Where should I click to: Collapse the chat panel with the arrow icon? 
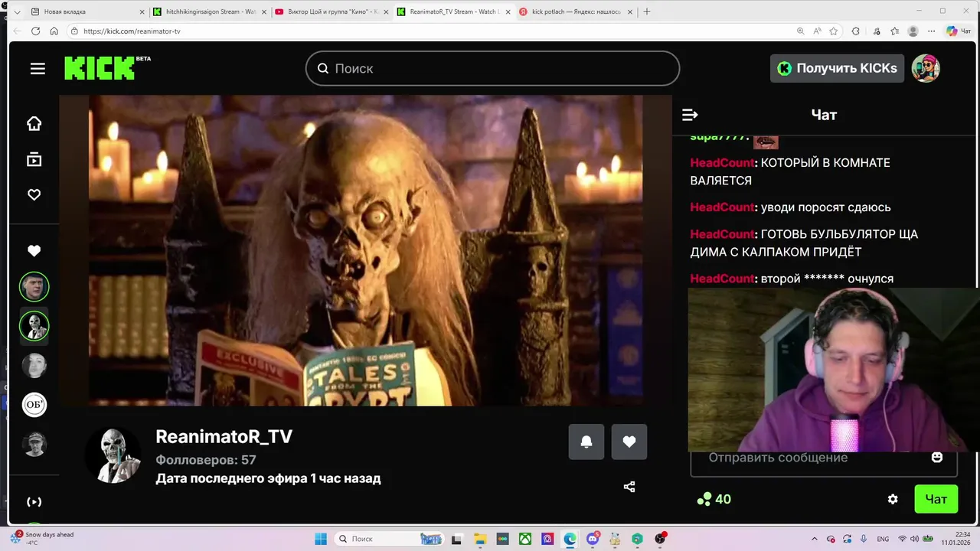(x=690, y=115)
